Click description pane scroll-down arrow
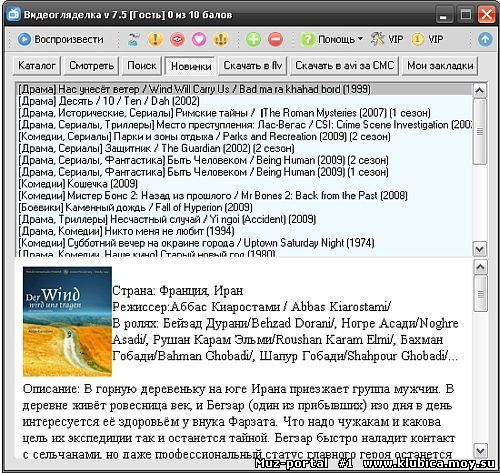Viewport: 500px width, 473px height. pyautogui.click(x=480, y=451)
